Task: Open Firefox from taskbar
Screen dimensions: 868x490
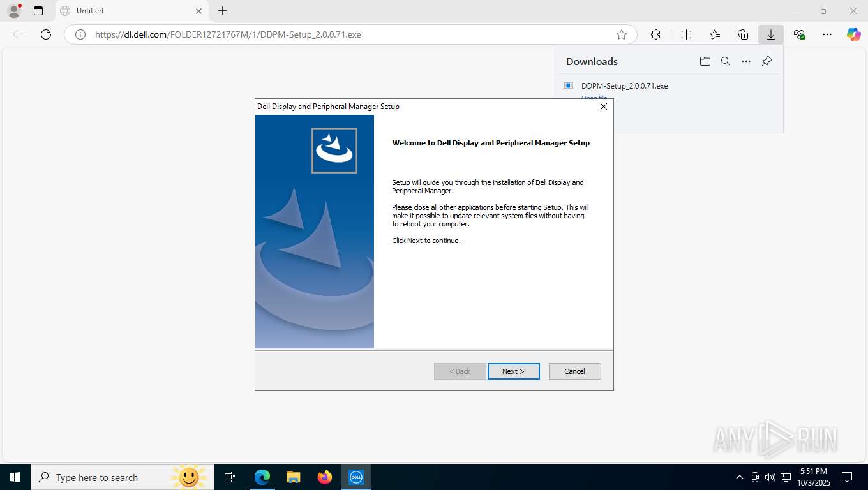Action: 324,477
